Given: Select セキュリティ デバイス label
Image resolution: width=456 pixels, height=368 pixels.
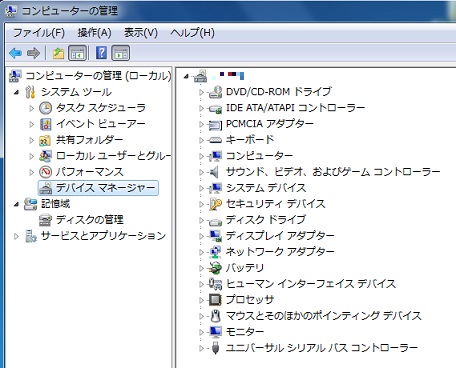Looking at the screenshot, I should pyautogui.click(x=276, y=204).
